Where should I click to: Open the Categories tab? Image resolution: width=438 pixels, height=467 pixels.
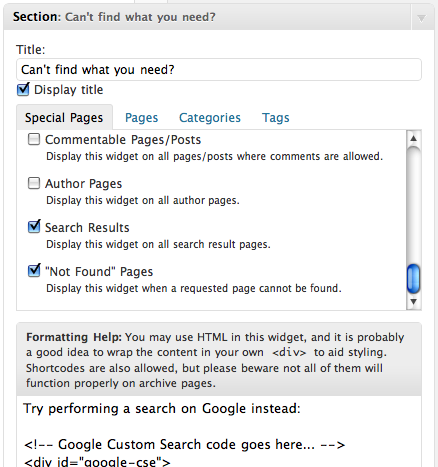pos(210,118)
